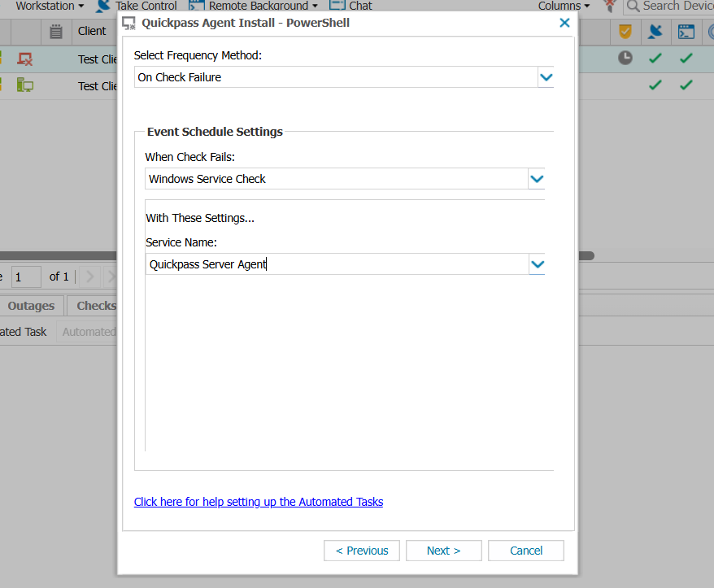The width and height of the screenshot is (714, 588).
Task: Open the Remote Background menu
Action: point(263,6)
